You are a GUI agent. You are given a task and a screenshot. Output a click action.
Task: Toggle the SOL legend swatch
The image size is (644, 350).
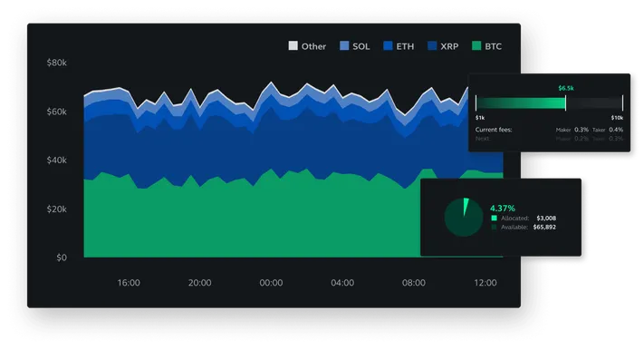tap(344, 45)
